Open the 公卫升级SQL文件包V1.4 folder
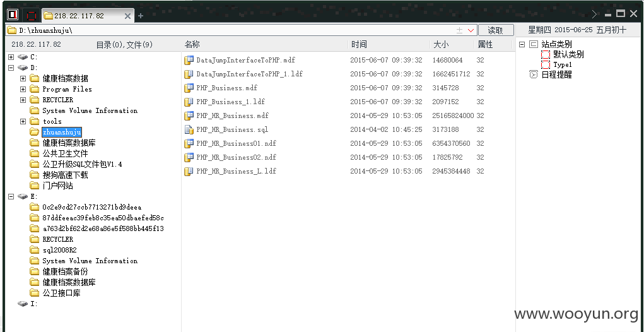Image resolution: width=644 pixels, height=332 pixels. click(x=82, y=164)
